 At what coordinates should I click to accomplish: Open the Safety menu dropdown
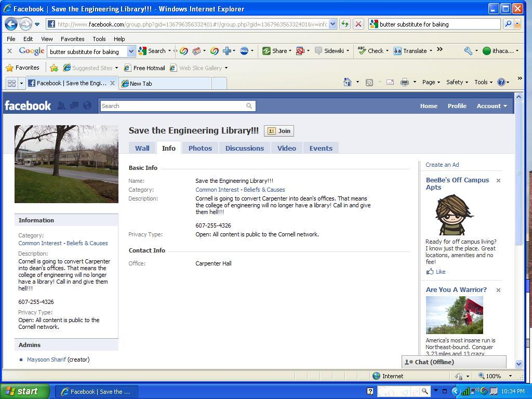coord(457,82)
